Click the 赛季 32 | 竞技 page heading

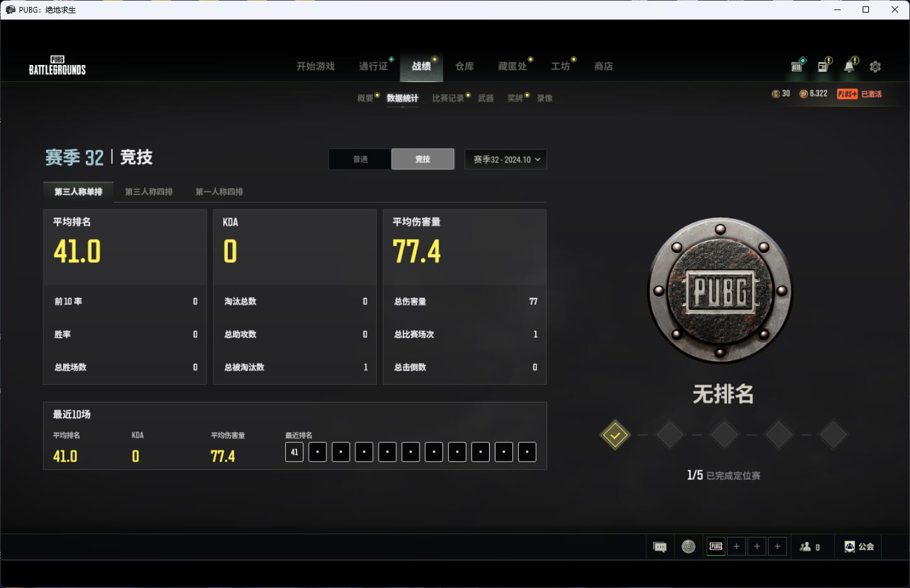coord(99,157)
